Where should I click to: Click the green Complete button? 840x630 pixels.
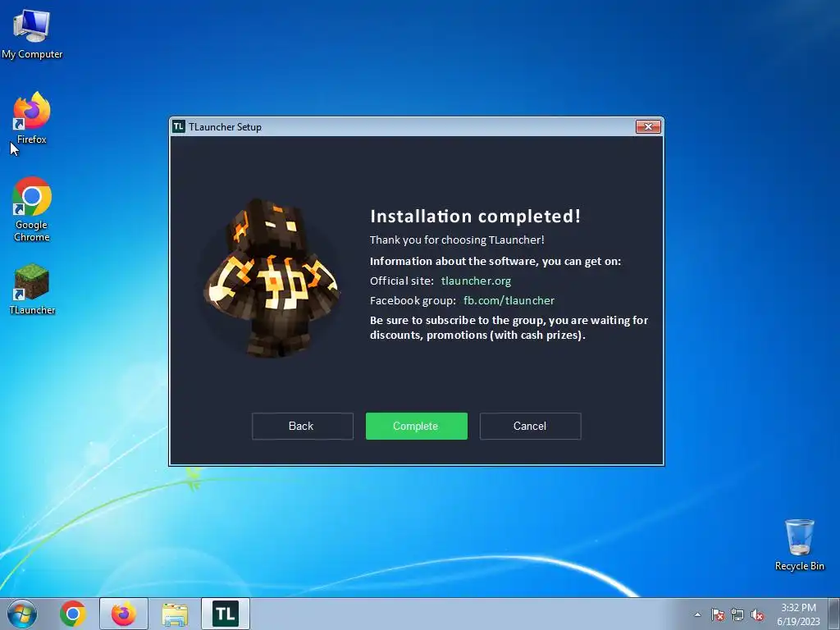(x=416, y=426)
